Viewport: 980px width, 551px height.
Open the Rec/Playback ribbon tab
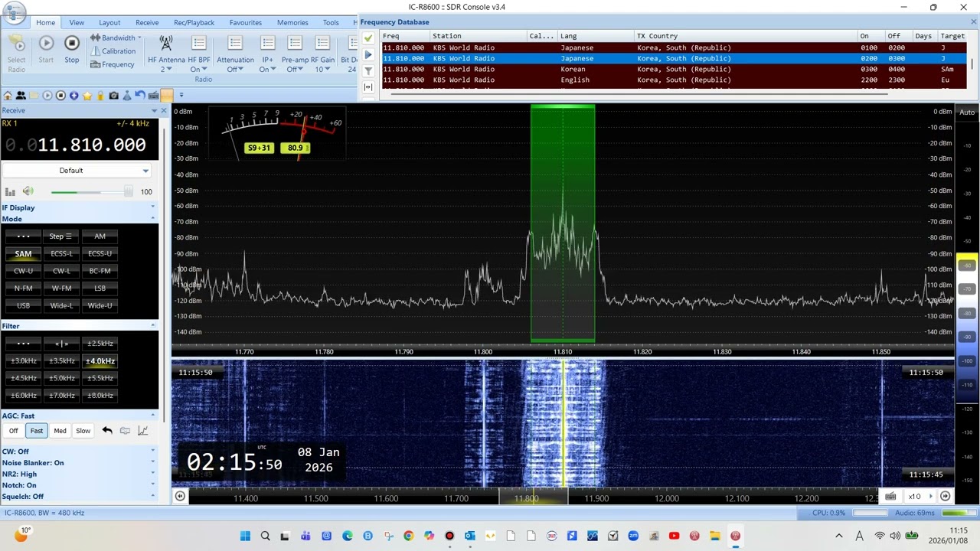click(x=194, y=22)
